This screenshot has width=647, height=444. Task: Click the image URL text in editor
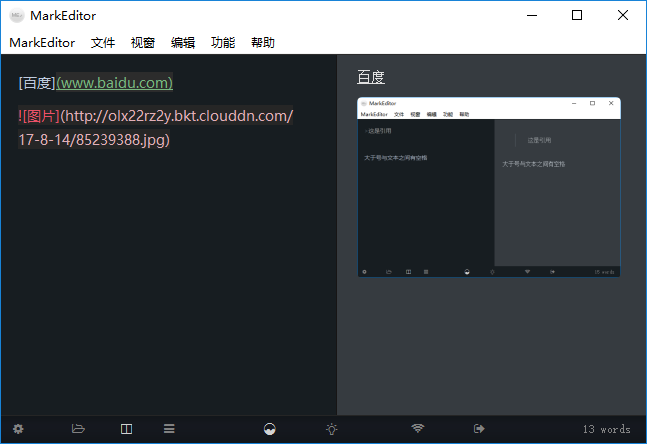(177, 116)
